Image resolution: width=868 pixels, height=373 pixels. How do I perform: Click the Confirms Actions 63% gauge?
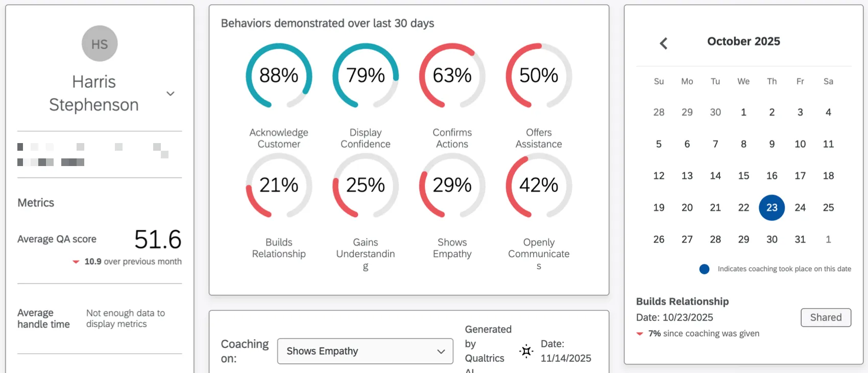pos(451,76)
